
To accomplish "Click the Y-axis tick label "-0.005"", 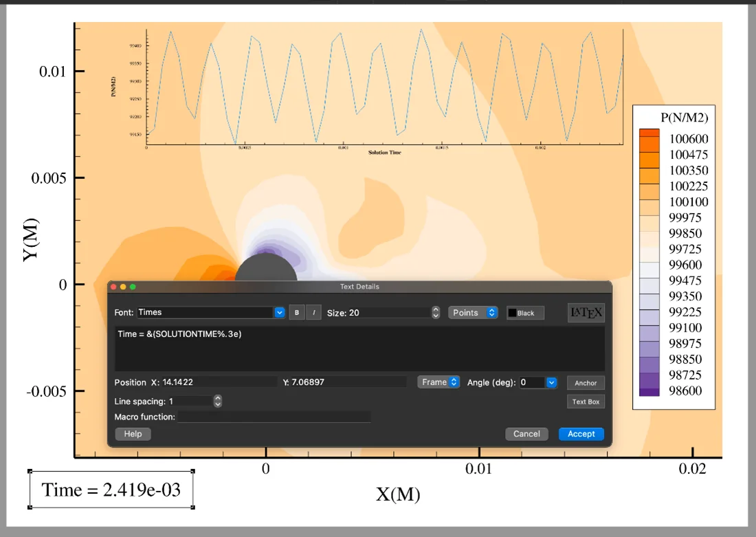I will (46, 391).
